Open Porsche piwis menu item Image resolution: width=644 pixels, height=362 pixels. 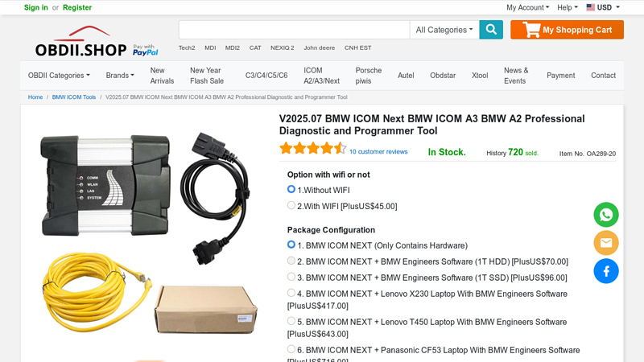pyautogui.click(x=369, y=76)
